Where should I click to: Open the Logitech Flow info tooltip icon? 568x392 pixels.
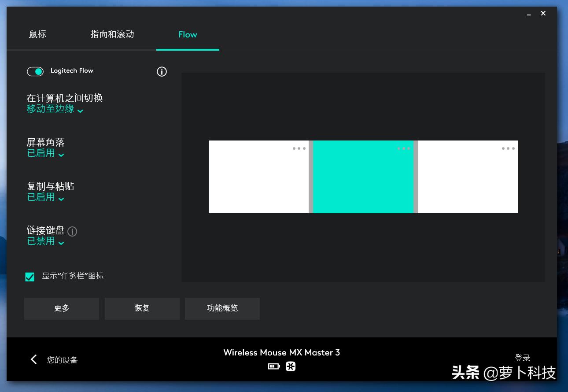[162, 71]
